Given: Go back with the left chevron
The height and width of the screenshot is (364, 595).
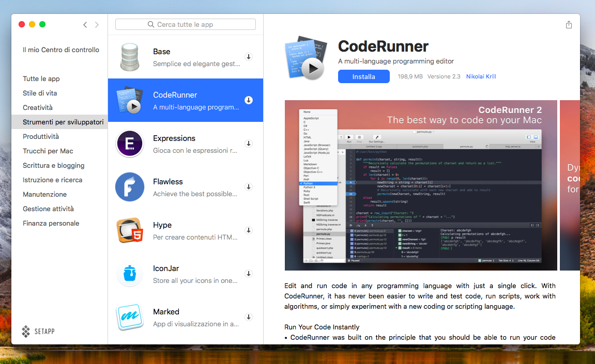Looking at the screenshot, I should (85, 25).
